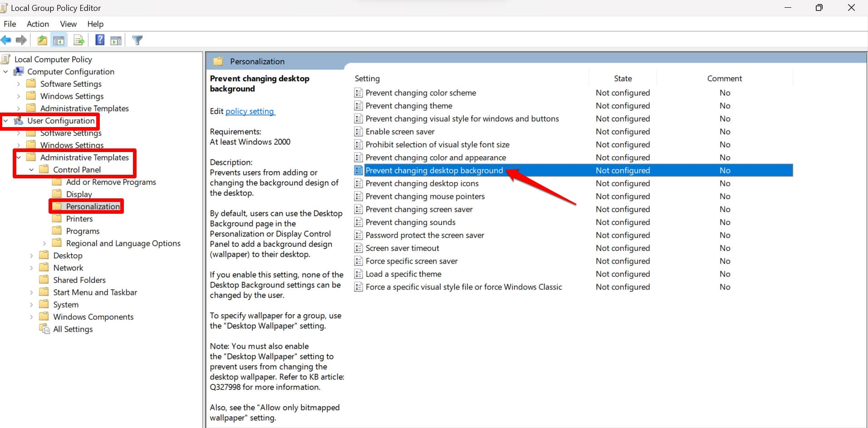Expand Regional and Language Options node
This screenshot has width=868, height=428.
[x=44, y=244]
